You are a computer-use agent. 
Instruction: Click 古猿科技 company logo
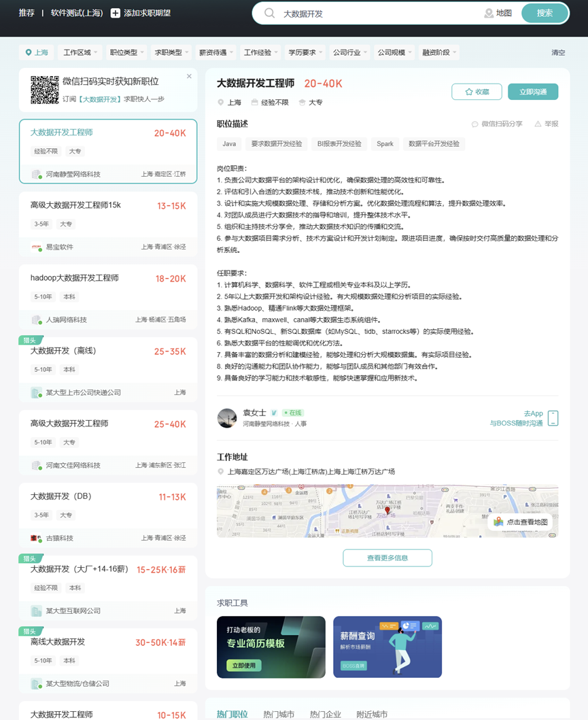(x=36, y=538)
